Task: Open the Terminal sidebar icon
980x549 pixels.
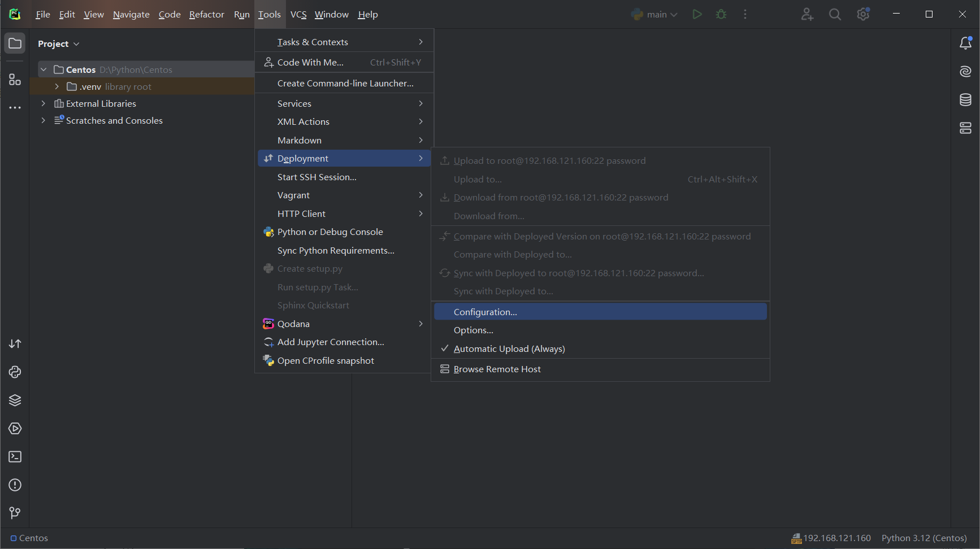Action: point(15,456)
